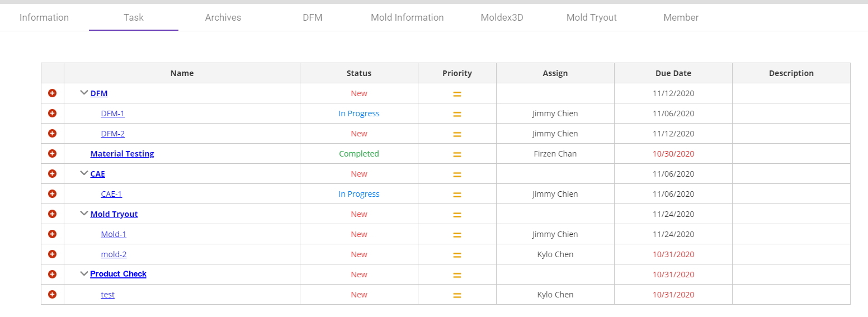Collapse the Mold Tryout group chevron

tap(84, 214)
